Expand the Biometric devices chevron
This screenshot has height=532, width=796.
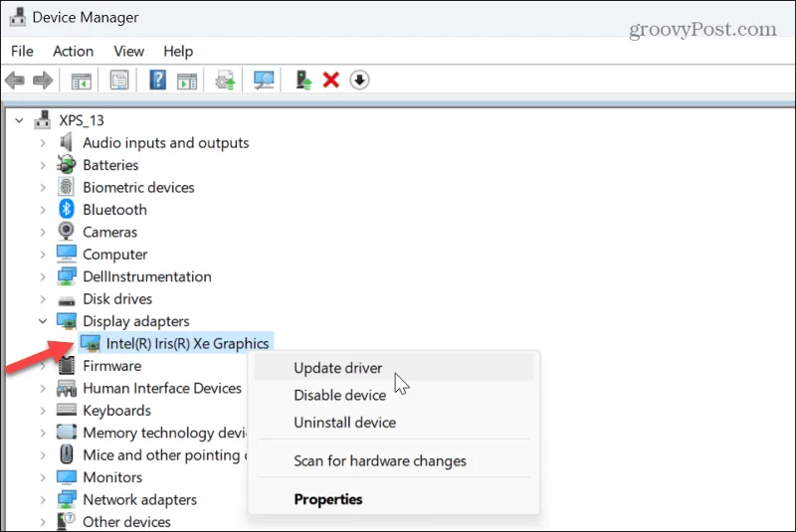click(43, 188)
